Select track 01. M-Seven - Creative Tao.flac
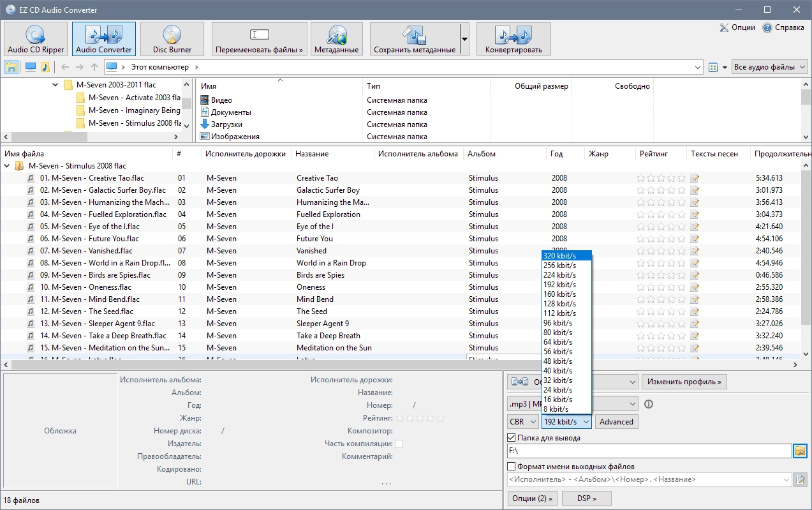Image resolution: width=812 pixels, height=510 pixels. click(92, 178)
